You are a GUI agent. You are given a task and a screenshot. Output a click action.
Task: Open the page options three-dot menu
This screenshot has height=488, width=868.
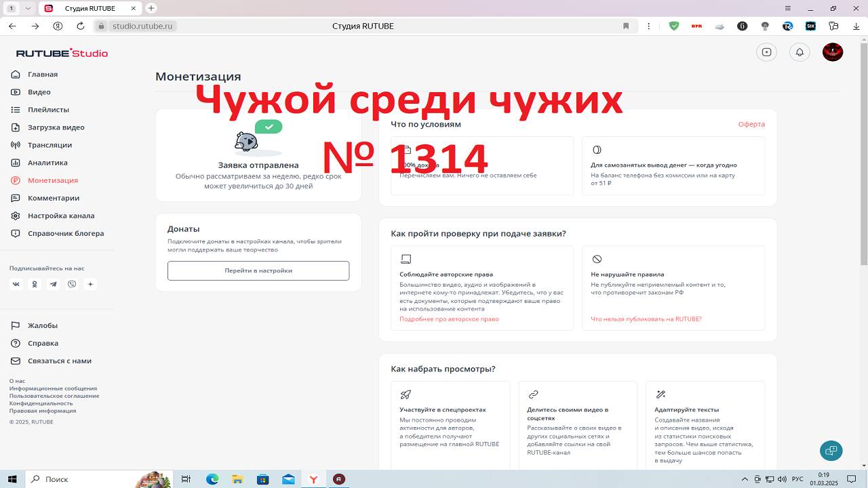click(x=649, y=26)
